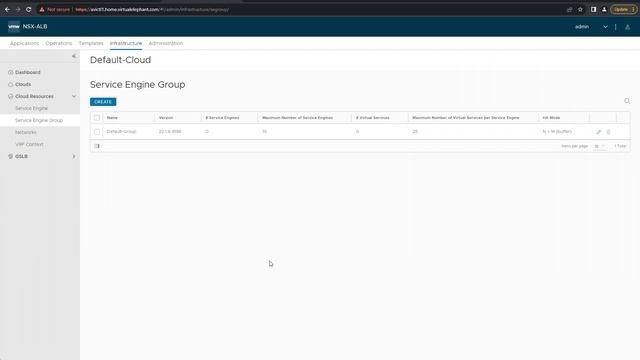The image size is (640, 360).
Task: Collapse the left sidebar with the arrow icon
Action: point(74,56)
